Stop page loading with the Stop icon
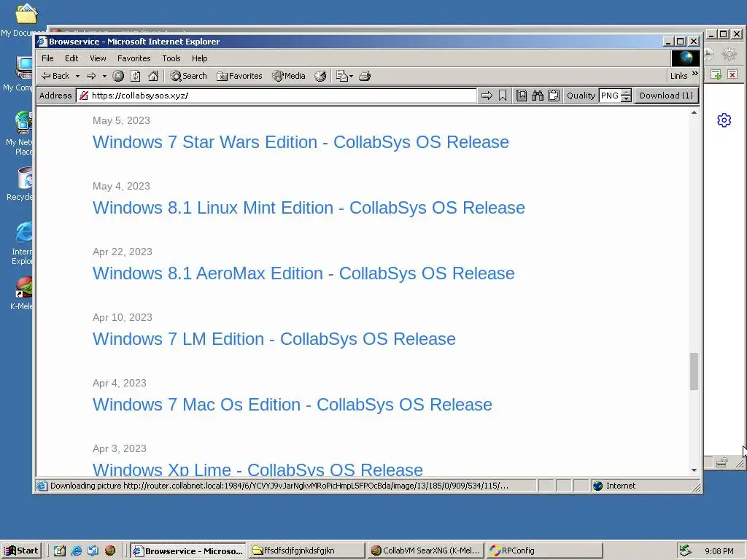 coord(118,76)
